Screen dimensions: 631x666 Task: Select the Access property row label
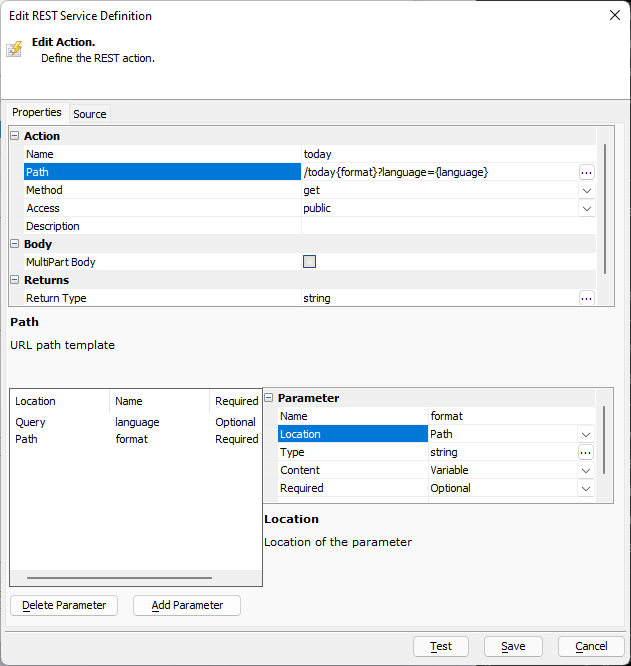point(162,208)
